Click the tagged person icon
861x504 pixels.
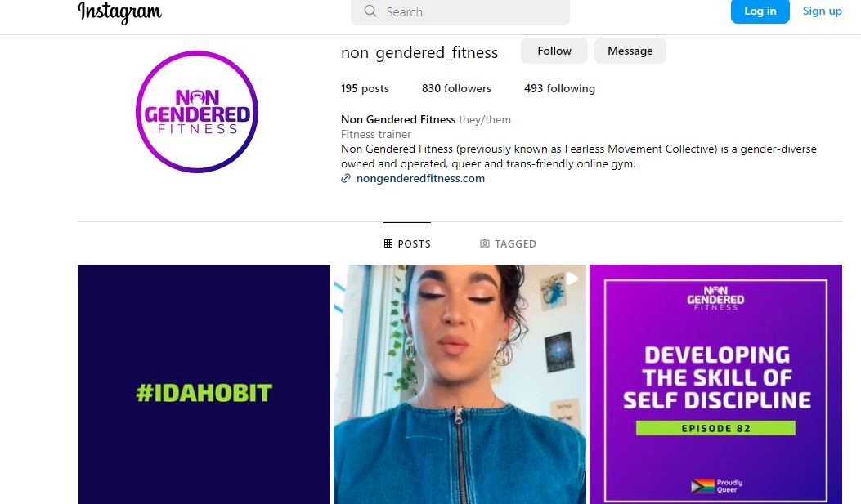pyautogui.click(x=485, y=243)
